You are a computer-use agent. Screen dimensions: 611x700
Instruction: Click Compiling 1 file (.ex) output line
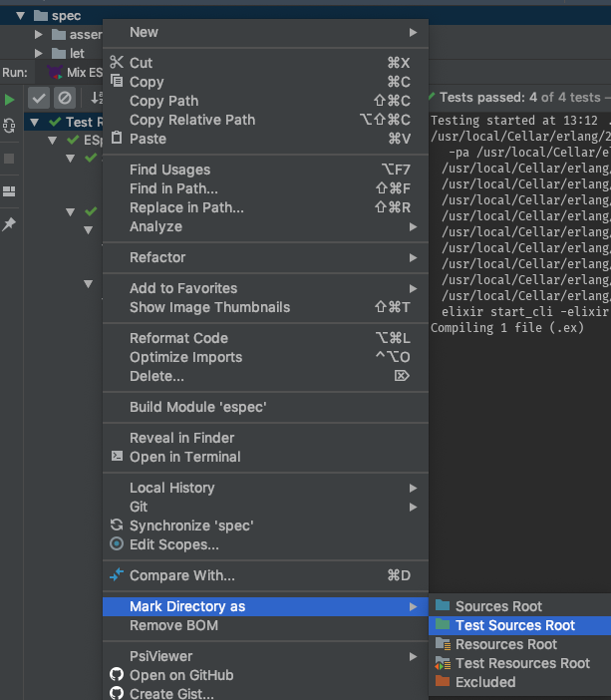point(507,328)
